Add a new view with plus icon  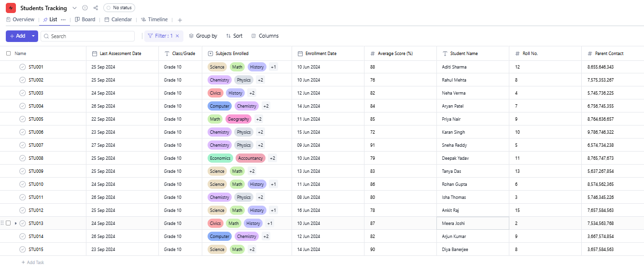point(180,20)
